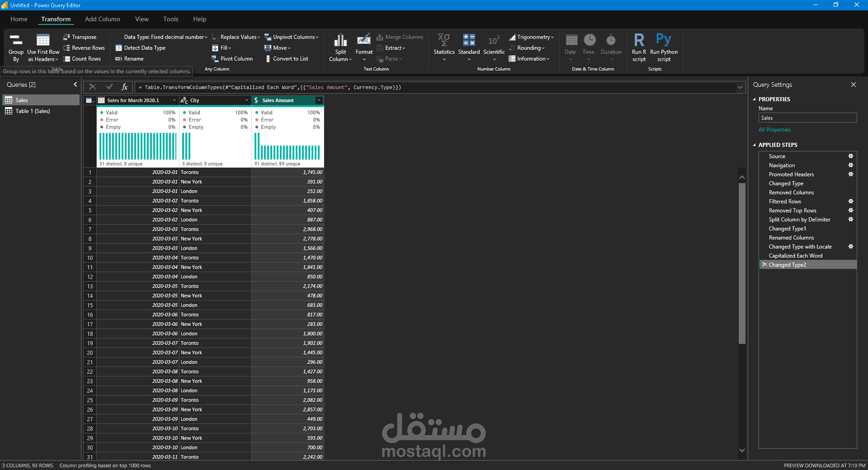Open the Home tab

tap(19, 19)
